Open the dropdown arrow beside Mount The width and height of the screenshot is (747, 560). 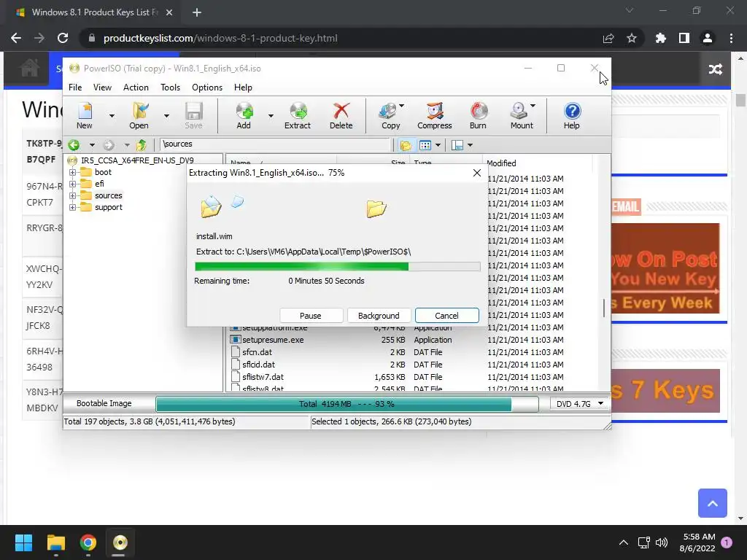[x=533, y=106]
